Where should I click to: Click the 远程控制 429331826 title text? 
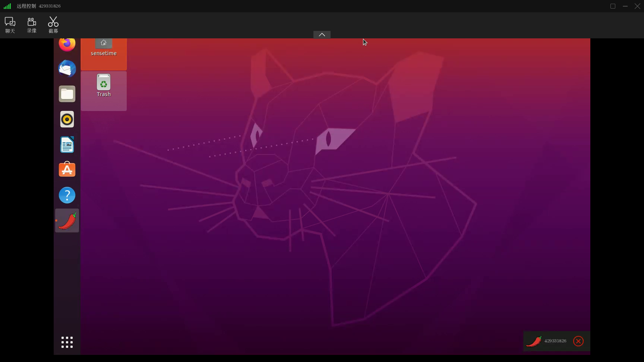coord(38,6)
